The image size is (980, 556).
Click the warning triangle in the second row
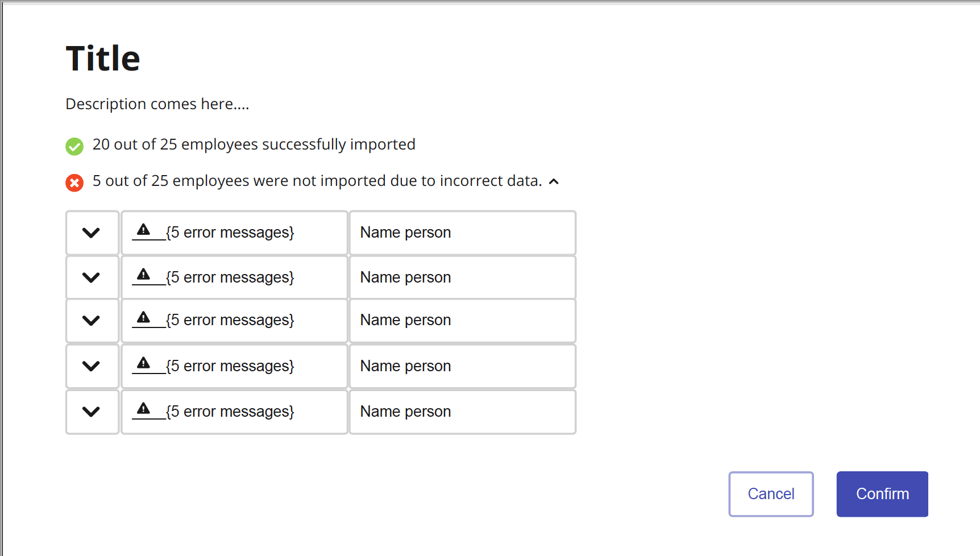coord(144,275)
